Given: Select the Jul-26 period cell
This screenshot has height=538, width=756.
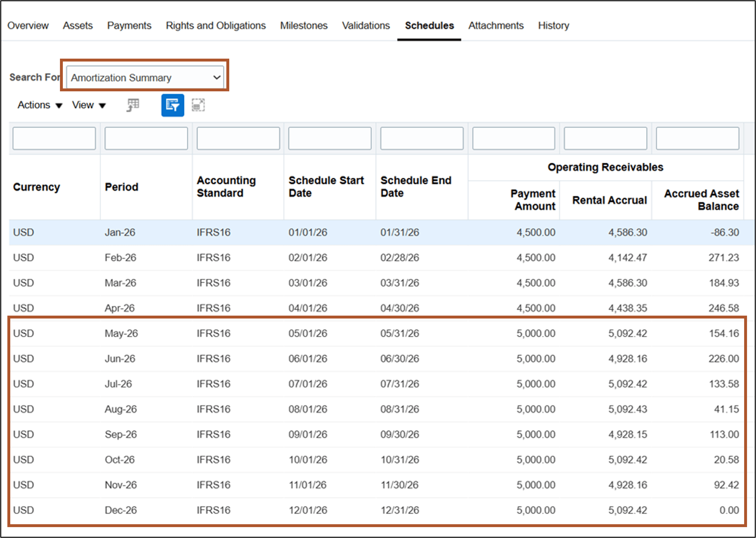Looking at the screenshot, I should (x=118, y=384).
